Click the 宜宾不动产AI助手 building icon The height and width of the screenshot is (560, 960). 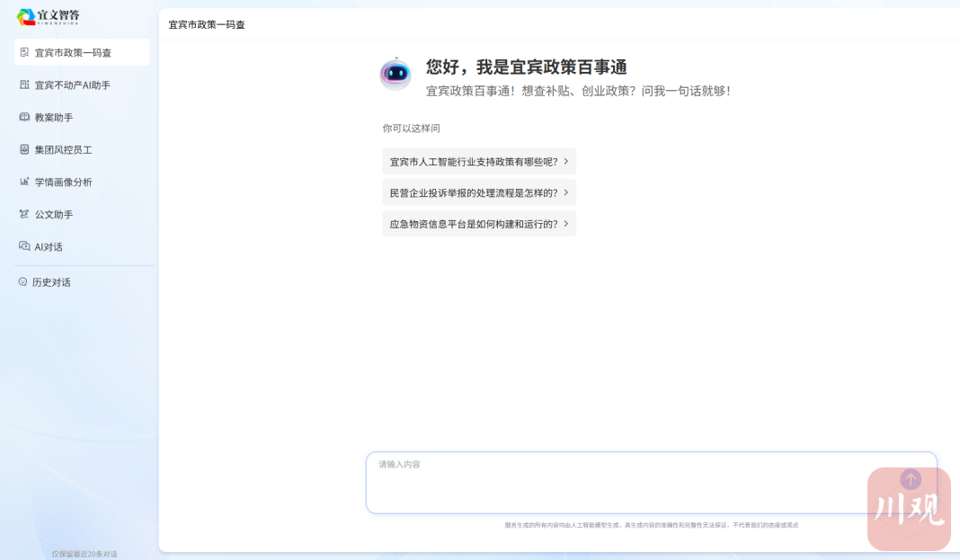[x=24, y=84]
